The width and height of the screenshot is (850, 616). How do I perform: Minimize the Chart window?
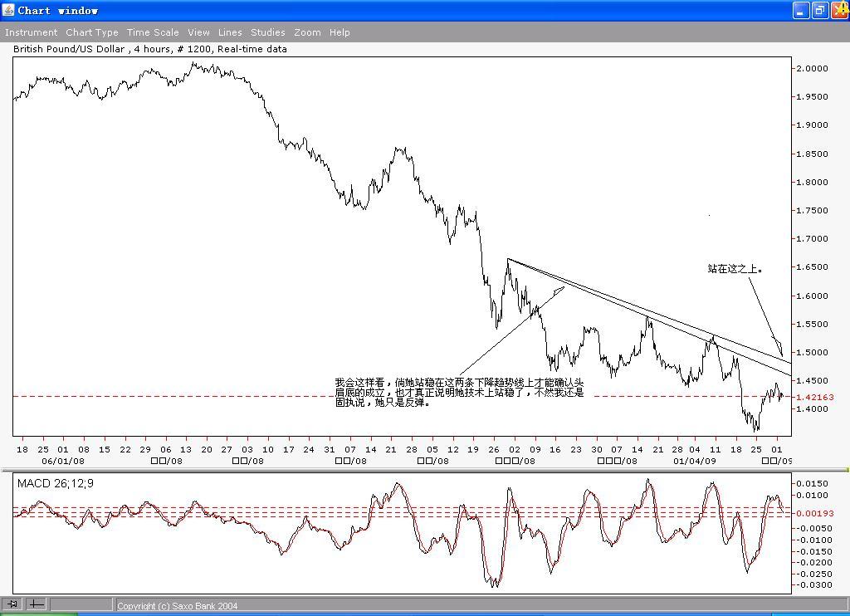801,10
